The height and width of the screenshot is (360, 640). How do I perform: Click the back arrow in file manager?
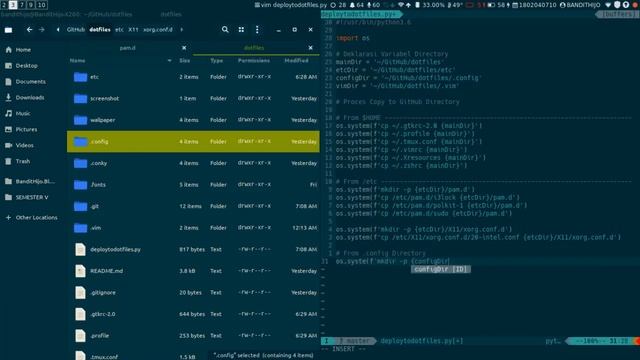pyautogui.click(x=29, y=30)
